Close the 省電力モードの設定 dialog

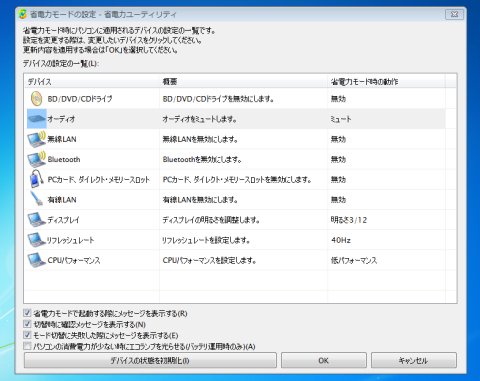(x=454, y=14)
